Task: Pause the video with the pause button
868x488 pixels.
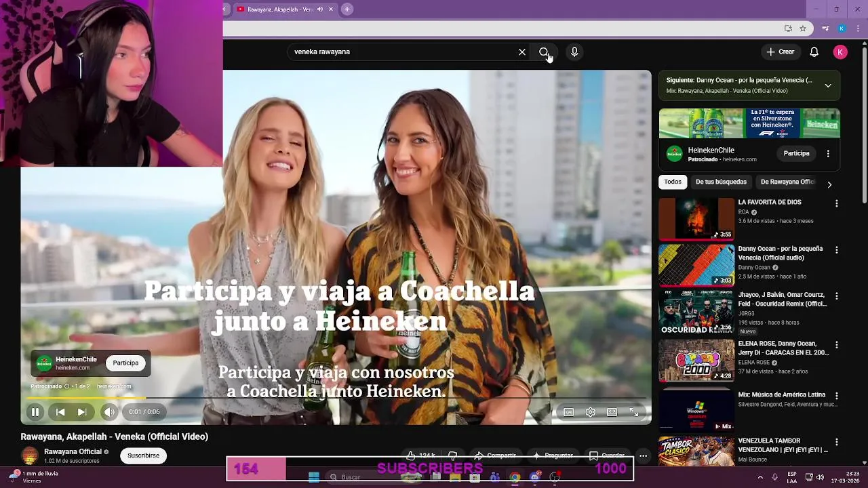Action: tap(35, 411)
